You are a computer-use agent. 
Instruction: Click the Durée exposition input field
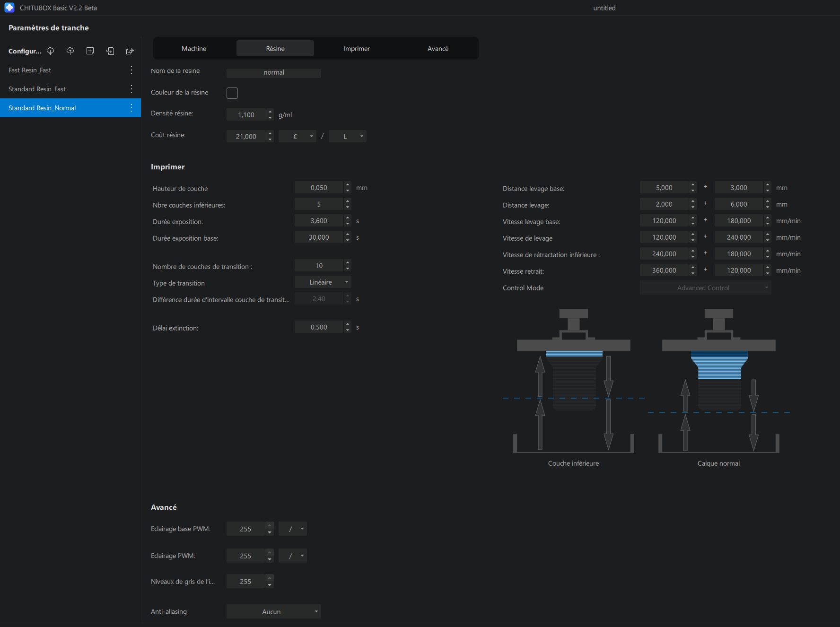[x=319, y=221]
